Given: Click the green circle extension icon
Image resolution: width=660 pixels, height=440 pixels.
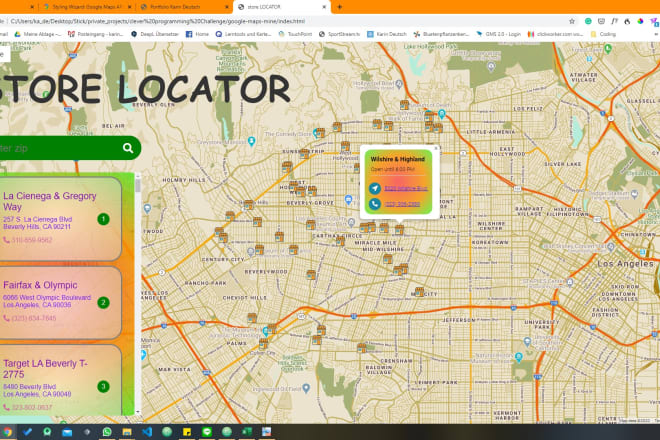Looking at the screenshot, I should [588, 21].
